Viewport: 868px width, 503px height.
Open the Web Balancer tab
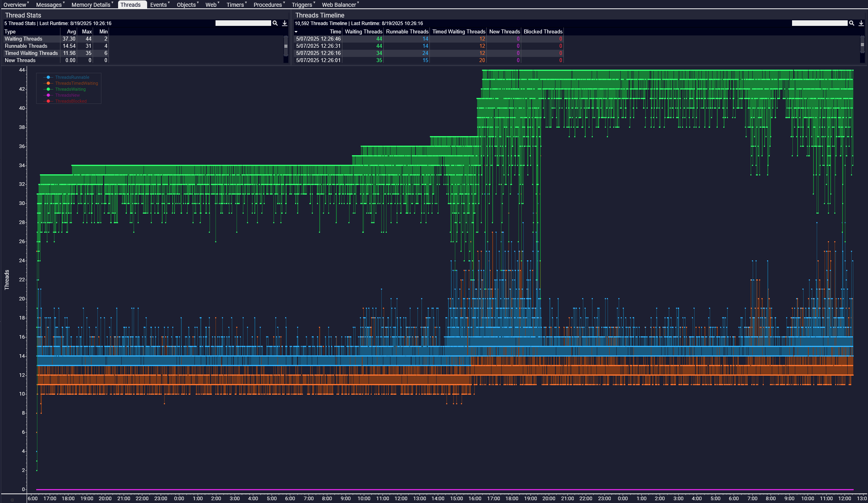tap(339, 5)
